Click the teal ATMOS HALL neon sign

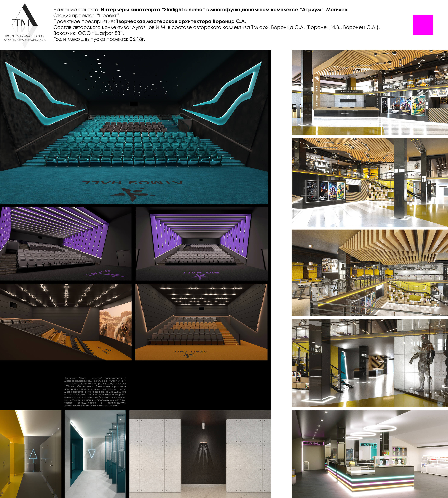pos(369,445)
